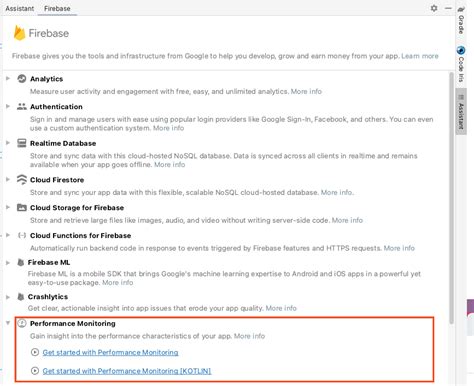The image size is (474, 386).
Task: Expand the Analytics section arrow
Action: point(8,78)
